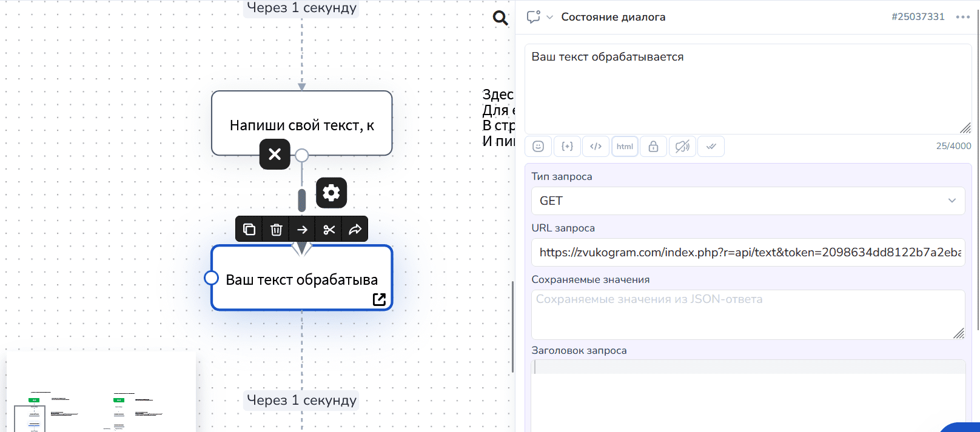This screenshot has height=432, width=980.
Task: Click the minimap thumbnail of the flow
Action: tap(101, 394)
